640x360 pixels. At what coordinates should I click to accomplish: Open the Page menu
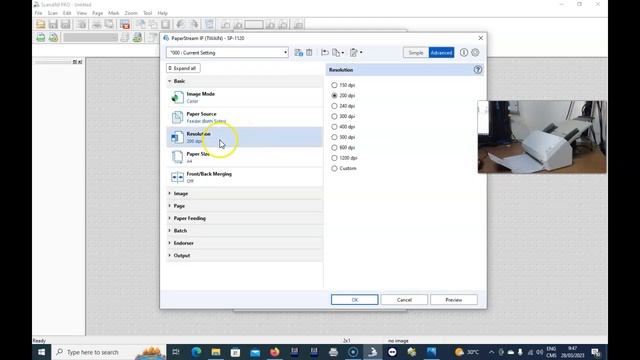point(98,13)
